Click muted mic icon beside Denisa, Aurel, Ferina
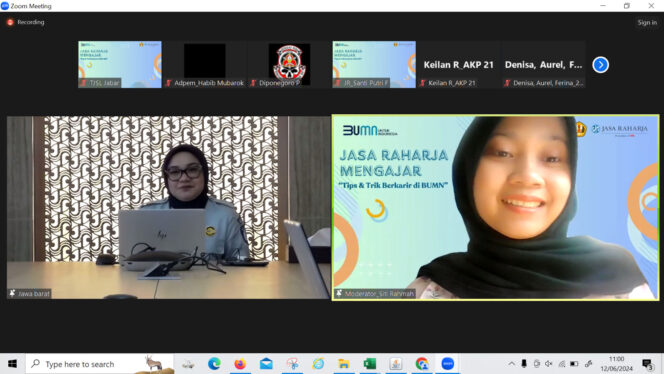664x374 pixels. (x=507, y=83)
